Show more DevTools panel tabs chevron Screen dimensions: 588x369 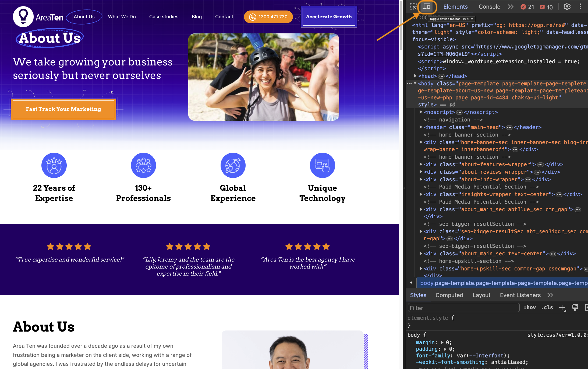point(511,7)
